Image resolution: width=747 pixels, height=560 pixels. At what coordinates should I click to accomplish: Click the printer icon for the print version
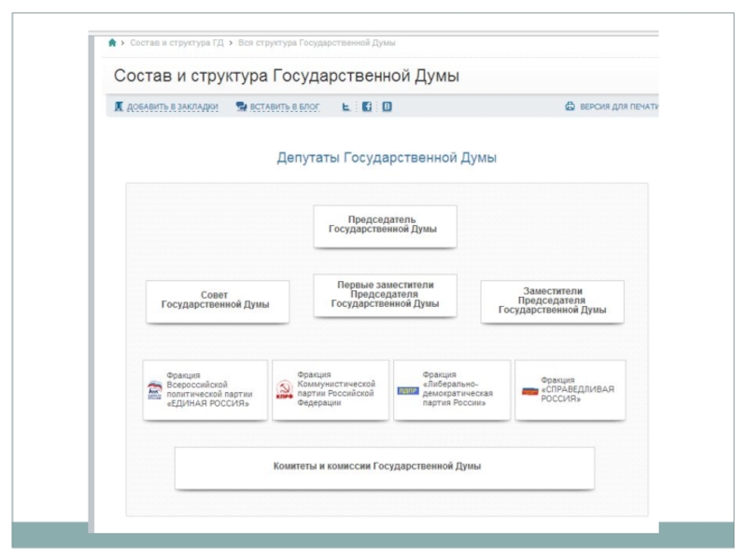click(570, 106)
